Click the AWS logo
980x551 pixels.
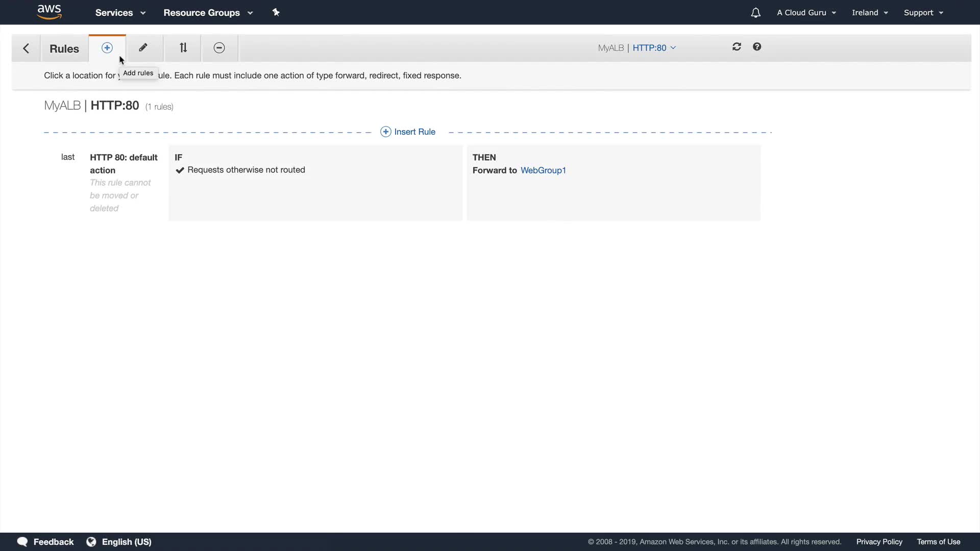pos(50,12)
